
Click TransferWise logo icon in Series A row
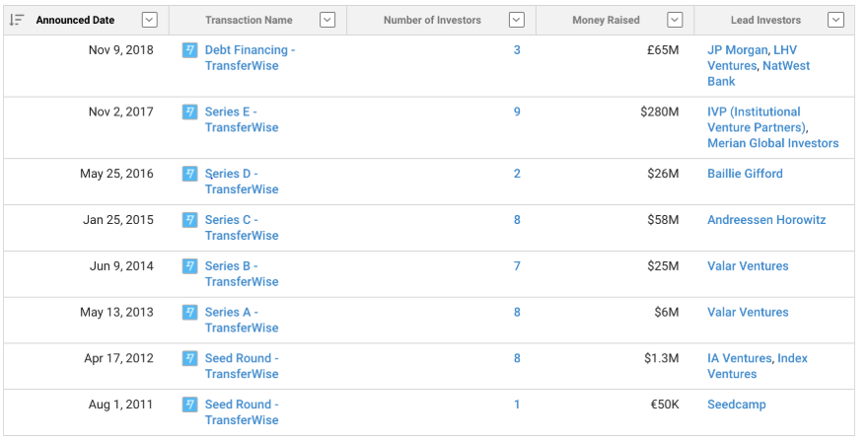[189, 313]
